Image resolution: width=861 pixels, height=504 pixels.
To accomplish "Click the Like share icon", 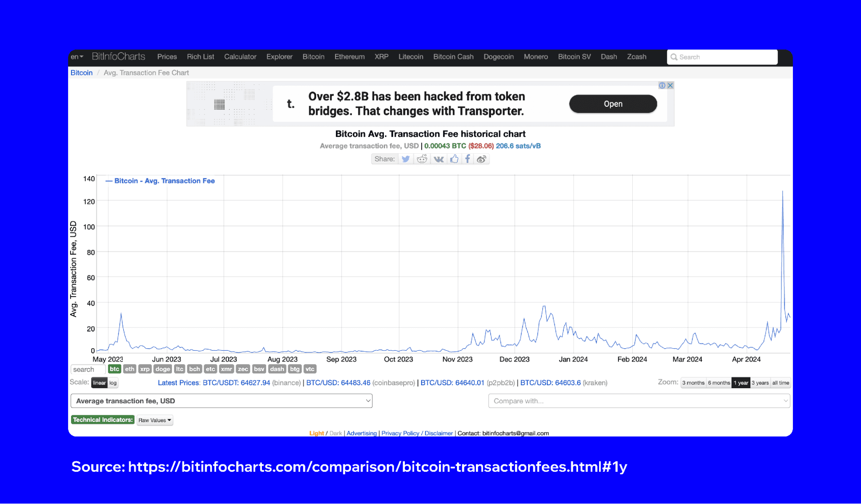I will pyautogui.click(x=454, y=158).
